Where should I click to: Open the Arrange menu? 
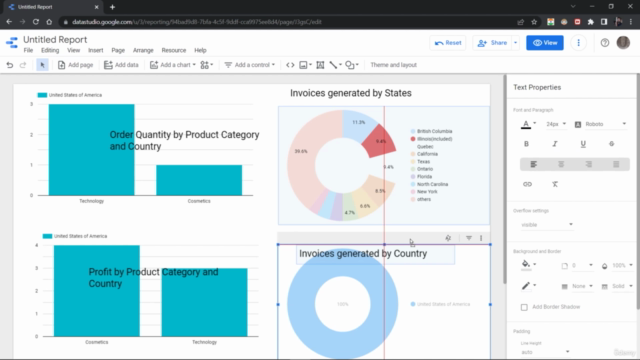point(143,50)
